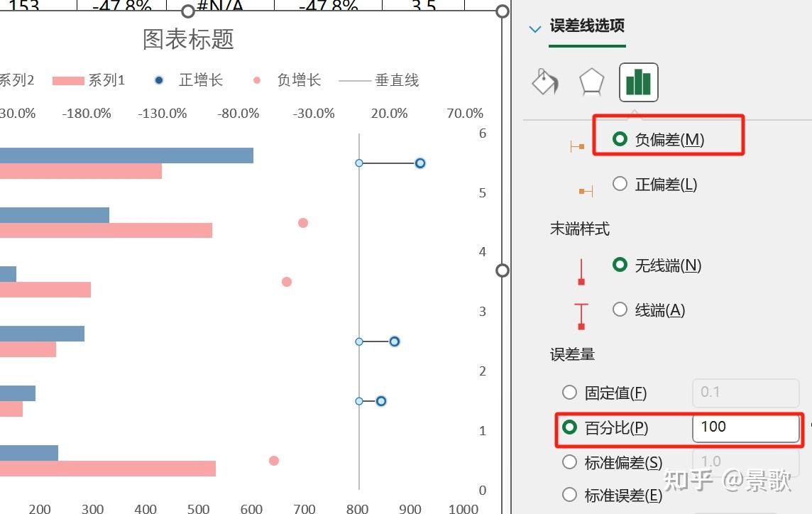The width and height of the screenshot is (812, 514).
Task: Click the -80.0% top axis label
Action: pyautogui.click(x=238, y=114)
